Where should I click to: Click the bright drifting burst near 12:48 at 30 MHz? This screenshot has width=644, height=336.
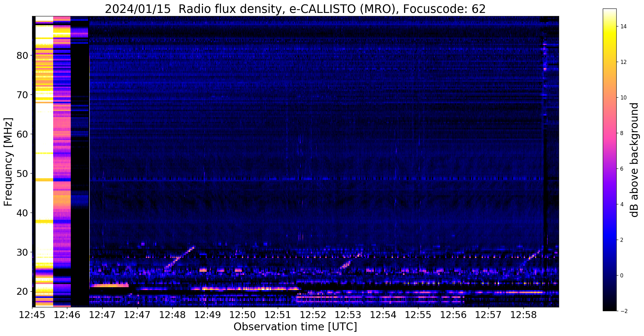180,257
